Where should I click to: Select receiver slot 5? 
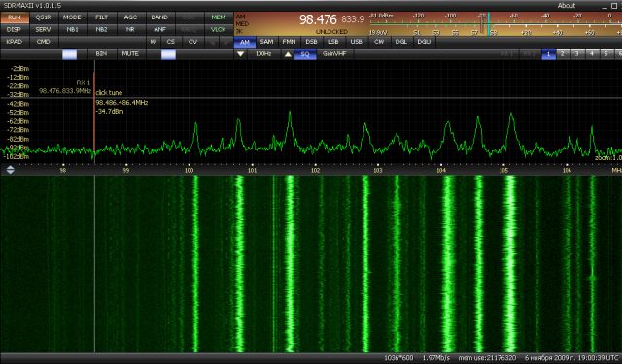(x=606, y=53)
